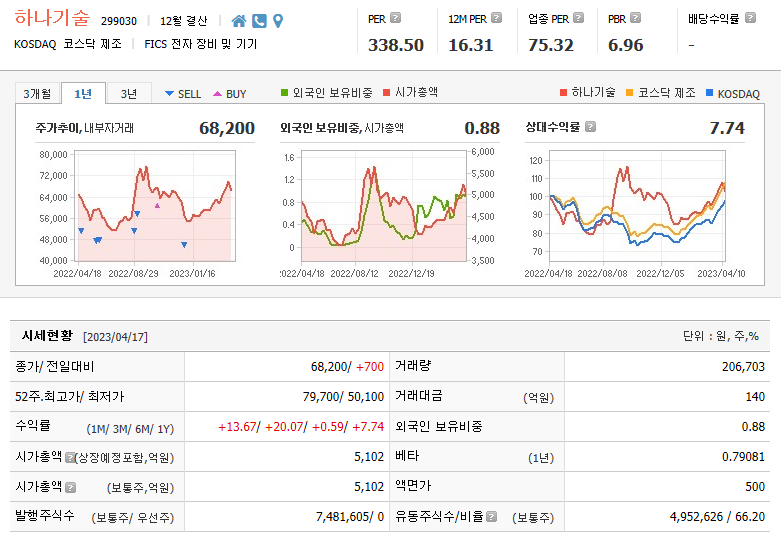The height and width of the screenshot is (544, 781).
Task: Click the relative return chart heading 7.74
Action: [727, 128]
